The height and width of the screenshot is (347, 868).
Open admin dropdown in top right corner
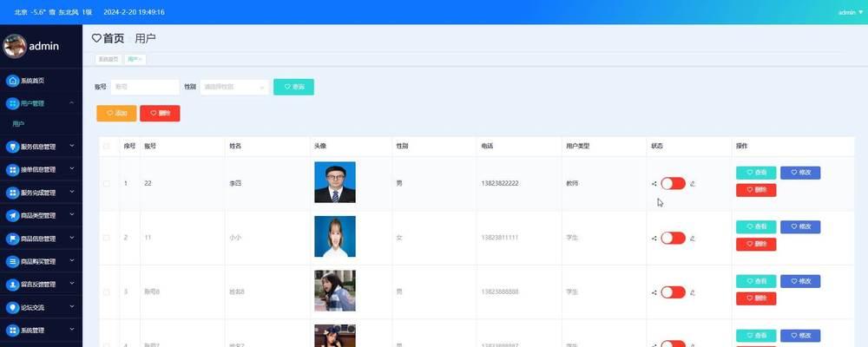(x=851, y=12)
